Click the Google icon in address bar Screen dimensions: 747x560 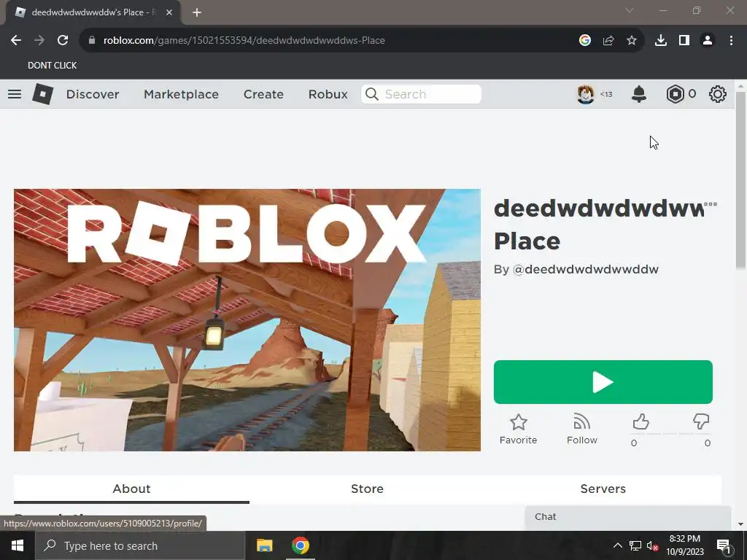click(585, 41)
